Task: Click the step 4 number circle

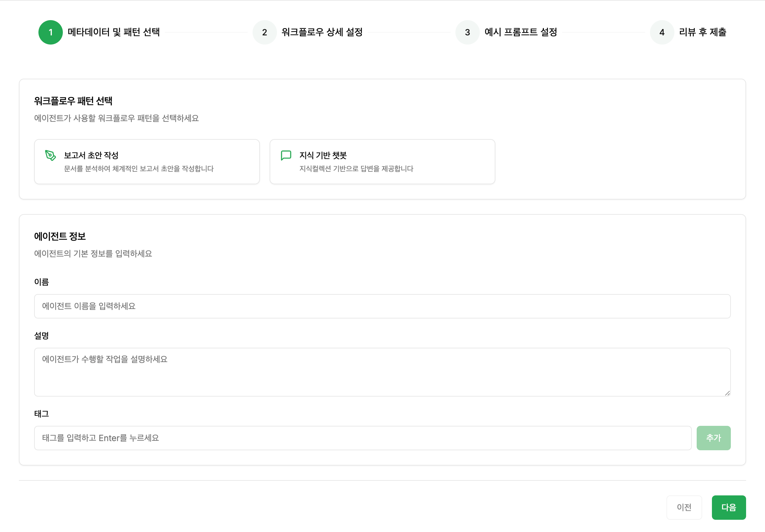Action: click(662, 32)
